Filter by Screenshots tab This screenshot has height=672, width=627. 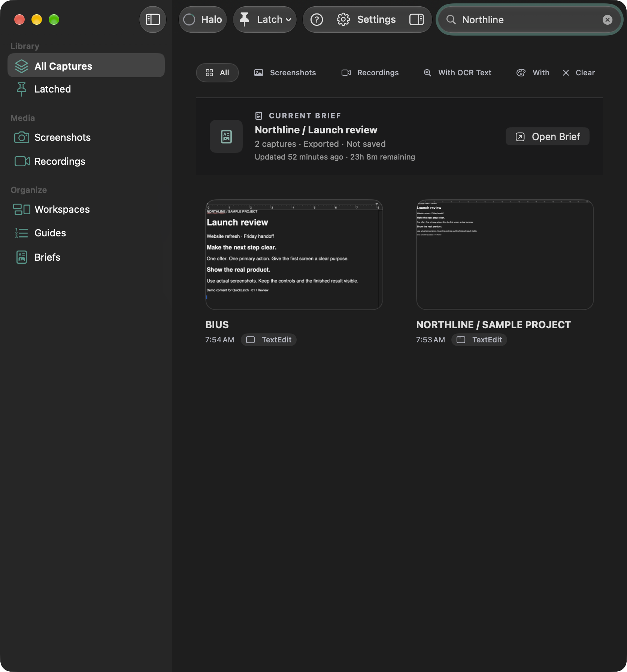coord(285,73)
